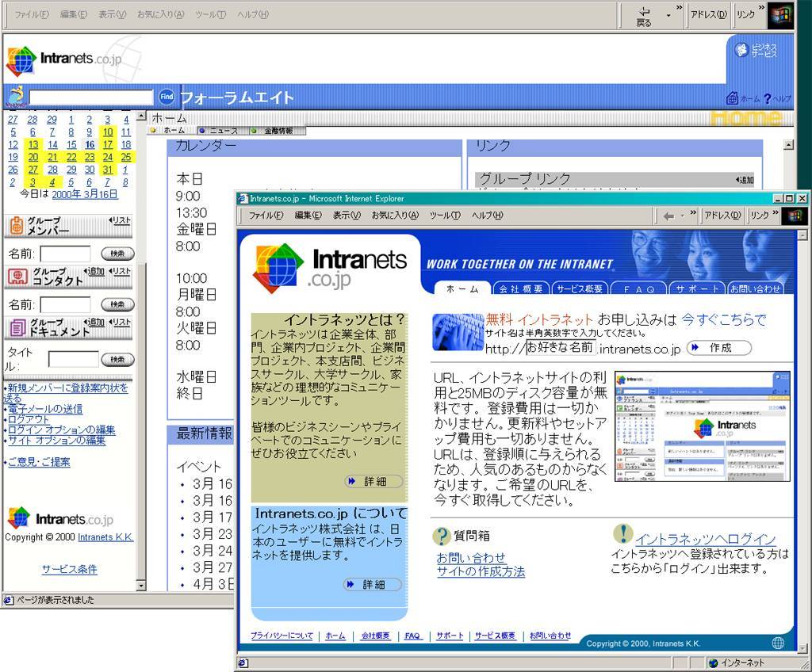812x672 pixels.
Task: Click the blue question mark help icon
Action: click(x=767, y=98)
